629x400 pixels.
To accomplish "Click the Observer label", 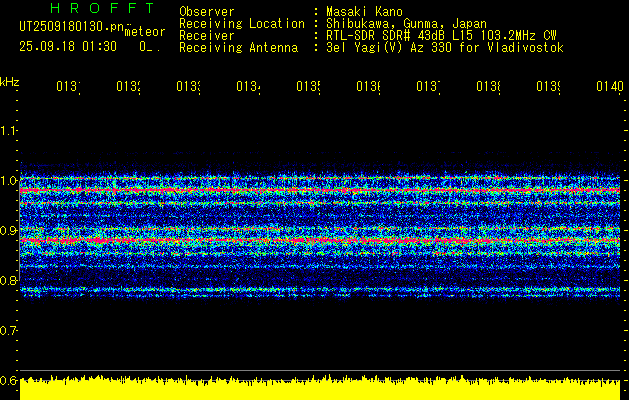I will point(207,12).
